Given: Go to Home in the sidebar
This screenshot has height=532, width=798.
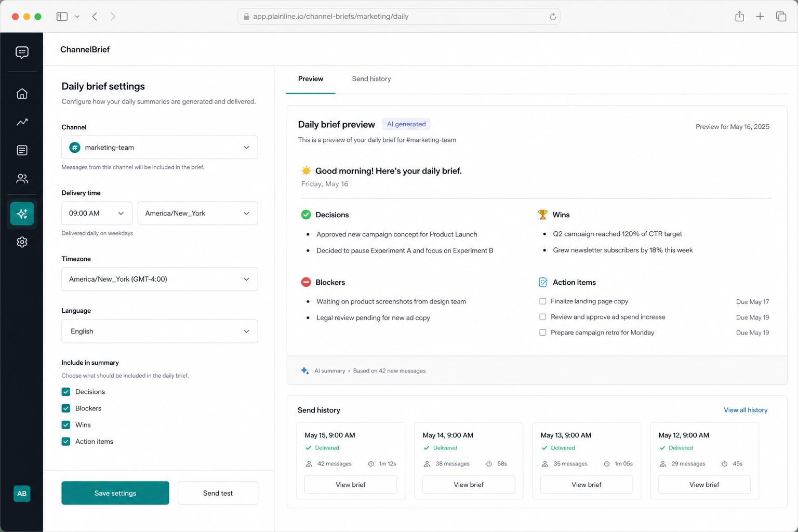Looking at the screenshot, I should (22, 94).
